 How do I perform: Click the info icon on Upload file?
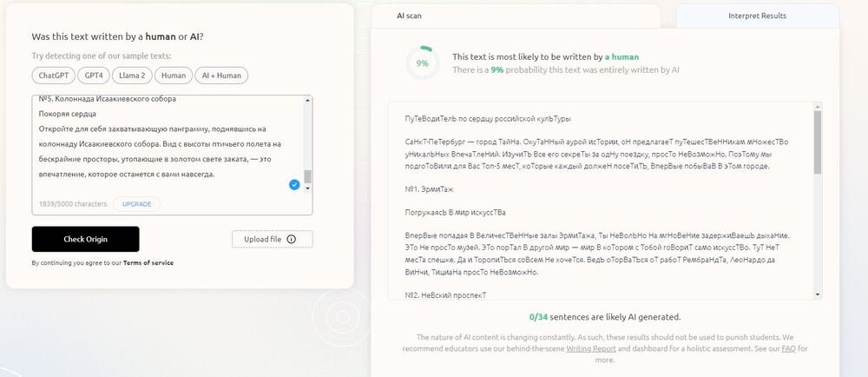point(291,239)
